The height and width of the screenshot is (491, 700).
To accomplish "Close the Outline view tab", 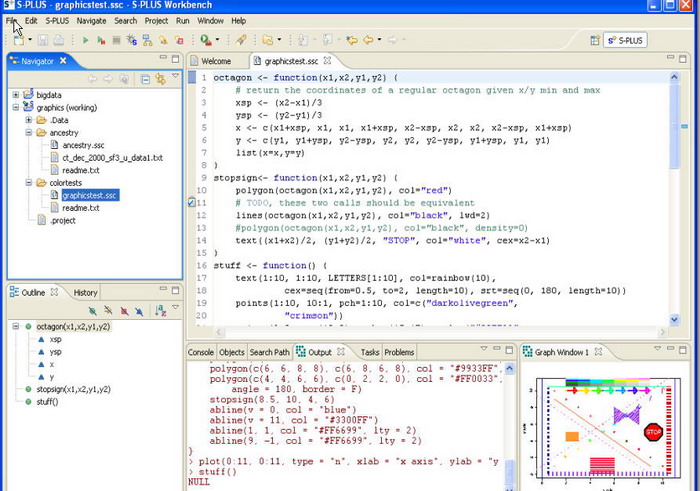I will [x=54, y=292].
